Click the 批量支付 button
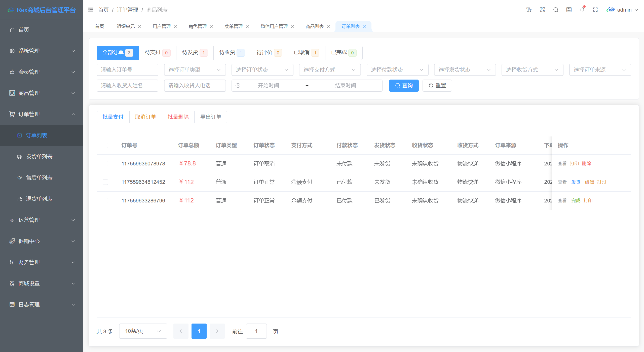The height and width of the screenshot is (352, 644). (113, 117)
